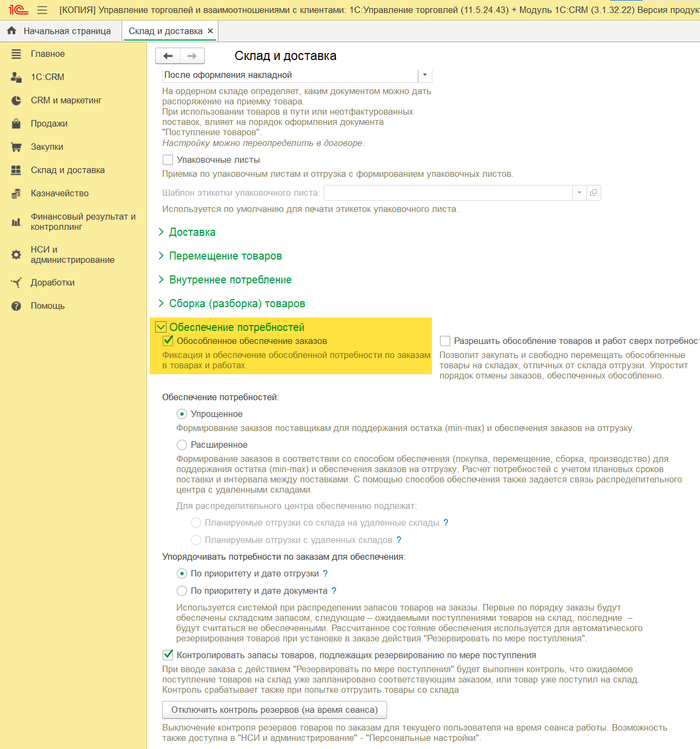Viewport: 700px width, 749px height.
Task: Open the После оформления накладной dropdown
Action: tap(425, 75)
